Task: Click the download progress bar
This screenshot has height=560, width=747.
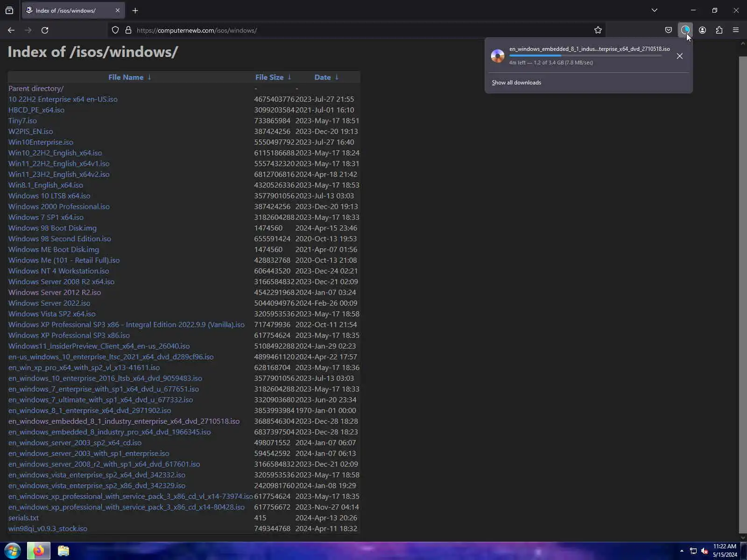Action: click(x=585, y=56)
